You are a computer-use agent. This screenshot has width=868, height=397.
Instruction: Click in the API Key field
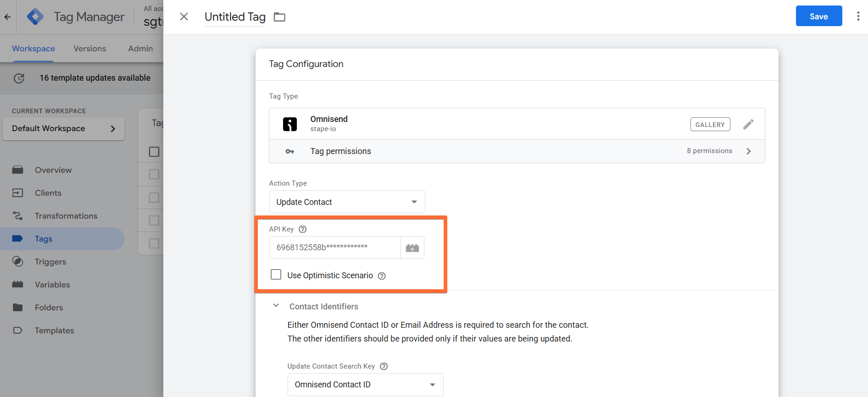(335, 248)
